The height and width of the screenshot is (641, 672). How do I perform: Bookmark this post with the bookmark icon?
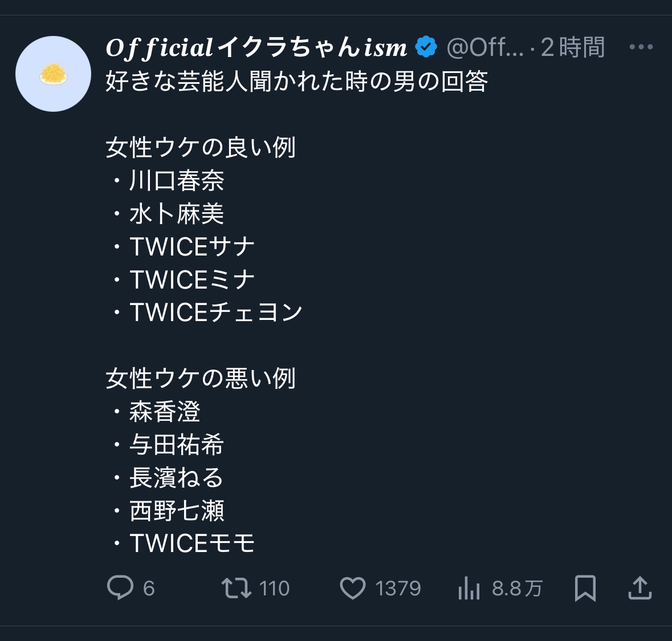585,588
